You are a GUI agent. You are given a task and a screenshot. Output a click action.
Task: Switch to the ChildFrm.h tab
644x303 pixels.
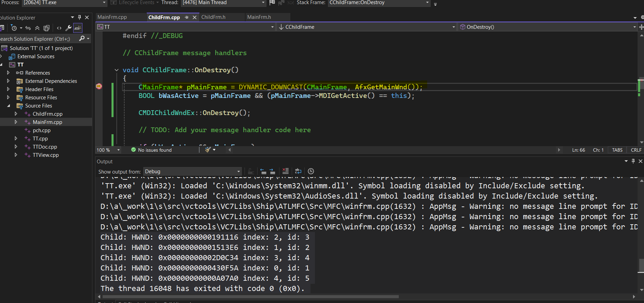point(213,17)
